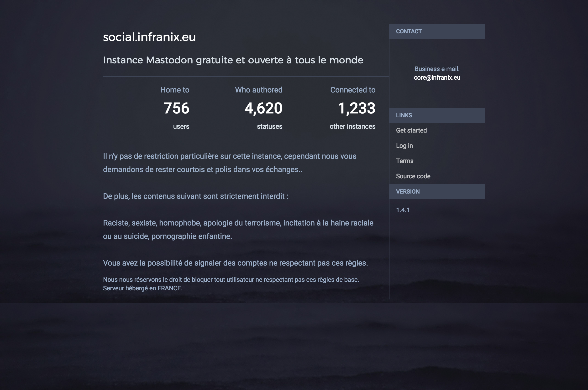Select the version number 1.4.1
This screenshot has width=588, height=390.
point(403,210)
